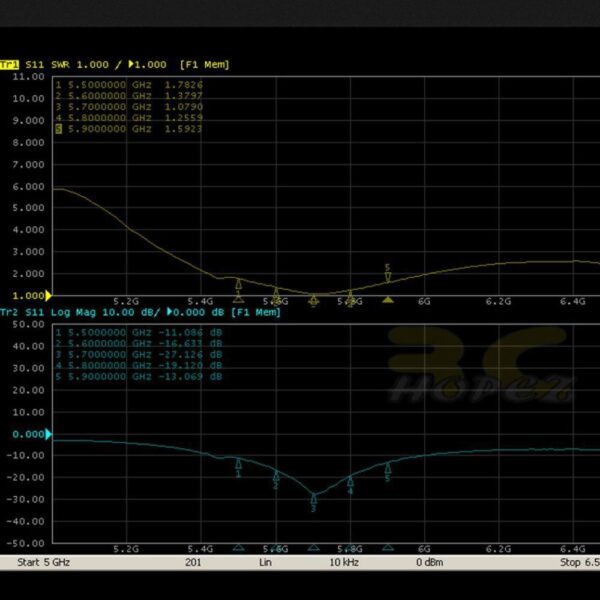Click Tr2 marker 5 row reading -13.069 dB
The width and height of the screenshot is (600, 600).
click(x=139, y=377)
